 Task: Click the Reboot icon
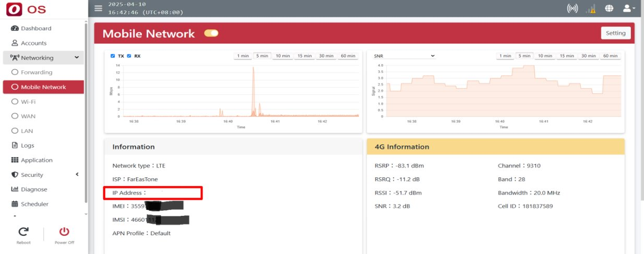click(23, 232)
